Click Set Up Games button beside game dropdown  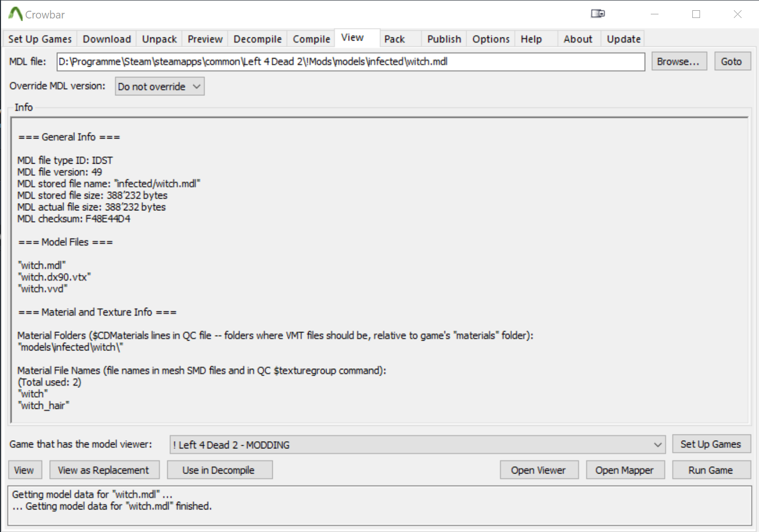[711, 444]
